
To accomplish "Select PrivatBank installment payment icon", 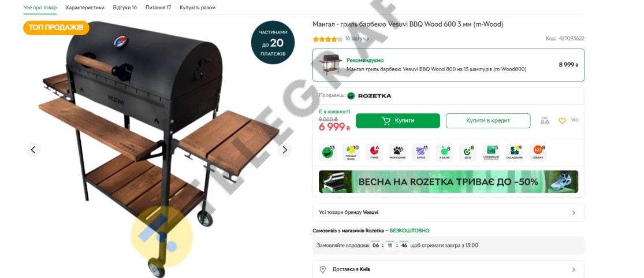I will [351, 152].
